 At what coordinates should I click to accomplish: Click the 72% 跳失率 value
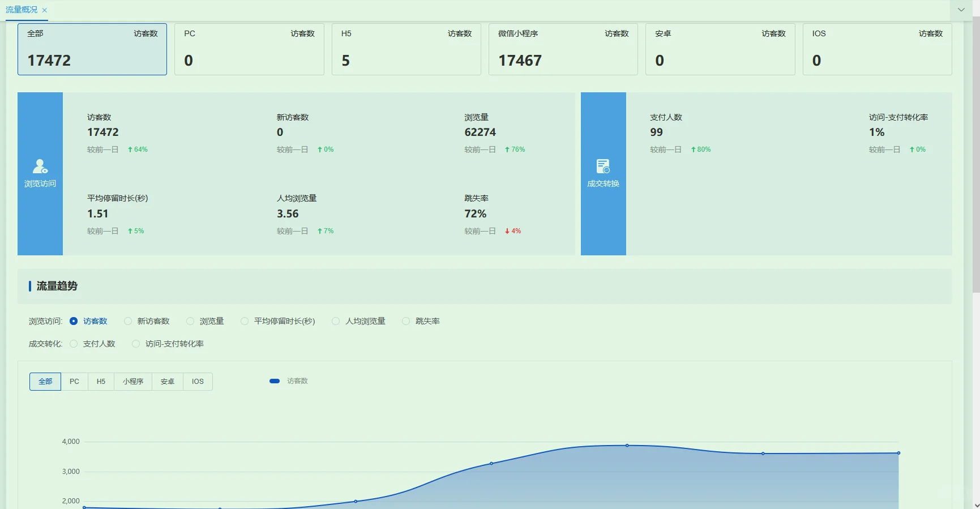point(476,213)
